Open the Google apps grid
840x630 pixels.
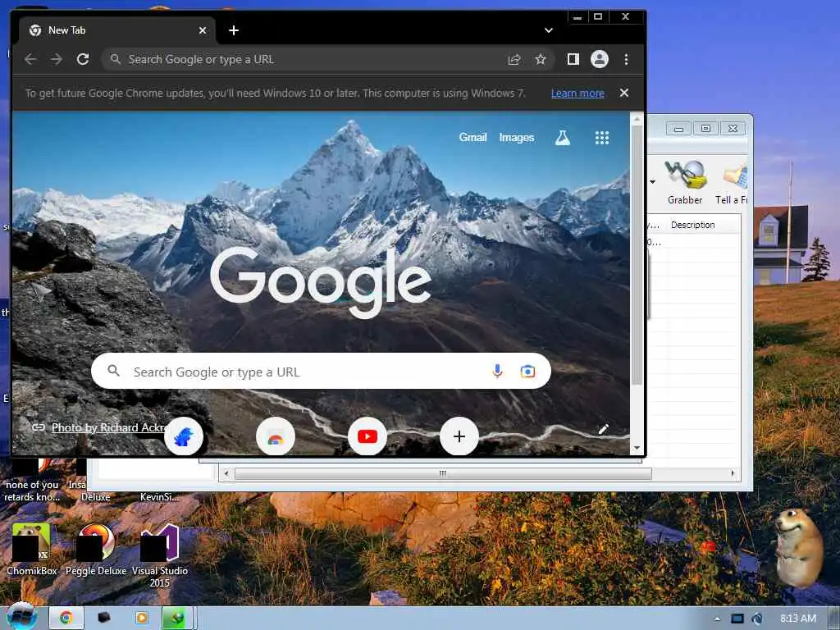click(x=602, y=138)
